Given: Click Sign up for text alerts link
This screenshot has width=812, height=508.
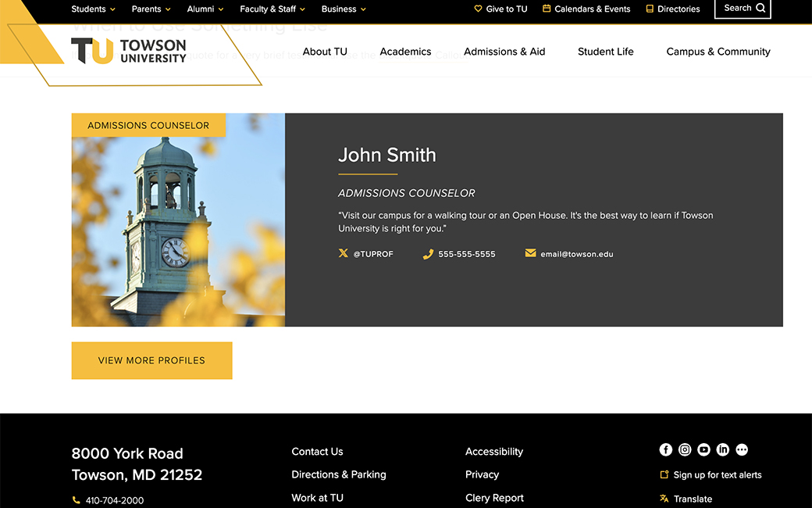Looking at the screenshot, I should click(718, 475).
